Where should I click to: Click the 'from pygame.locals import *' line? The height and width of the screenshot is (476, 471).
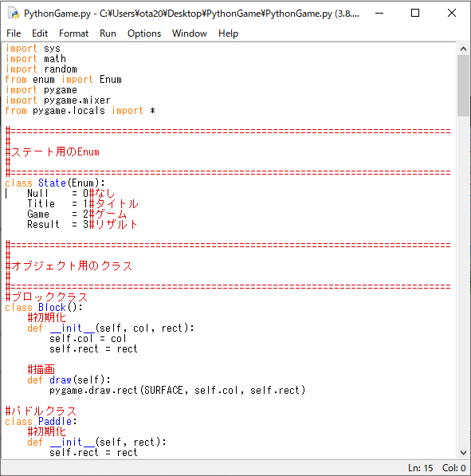80,111
